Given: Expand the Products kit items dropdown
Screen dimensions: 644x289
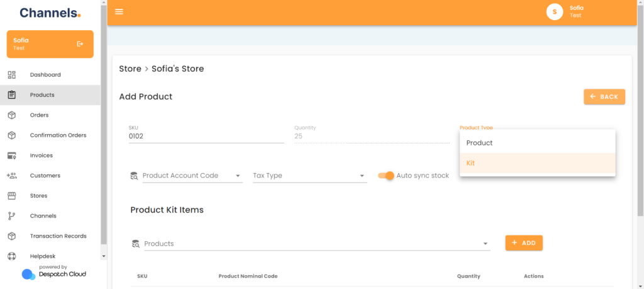Looking at the screenshot, I should [x=317, y=244].
